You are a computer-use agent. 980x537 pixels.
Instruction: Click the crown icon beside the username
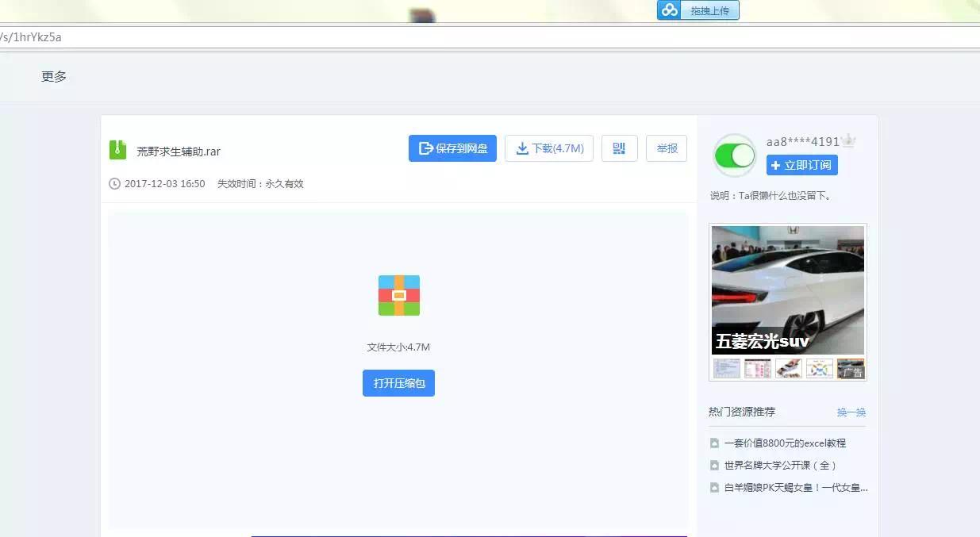[848, 140]
